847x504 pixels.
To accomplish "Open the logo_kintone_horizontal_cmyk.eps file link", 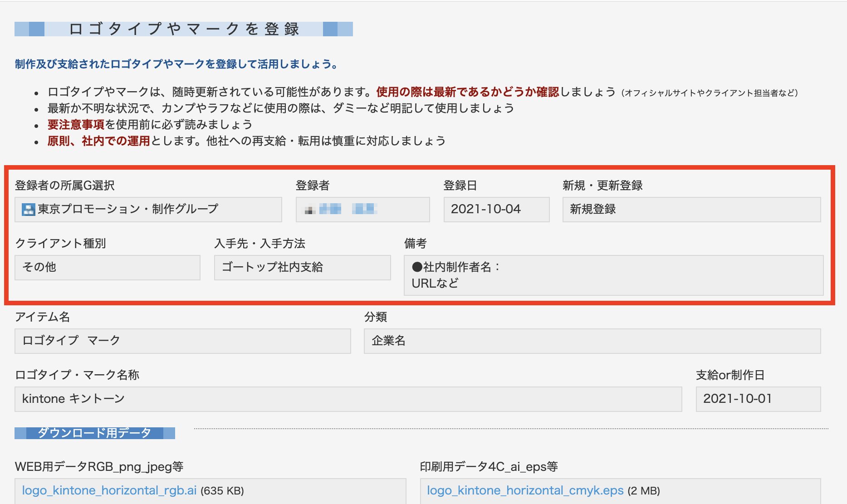I will [525, 490].
